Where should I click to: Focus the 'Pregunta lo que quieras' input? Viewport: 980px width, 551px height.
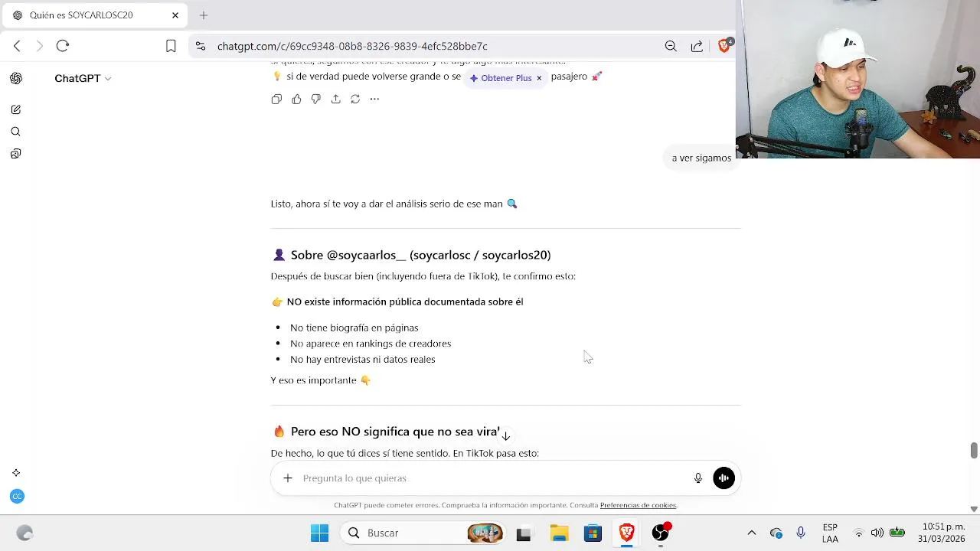coord(490,478)
